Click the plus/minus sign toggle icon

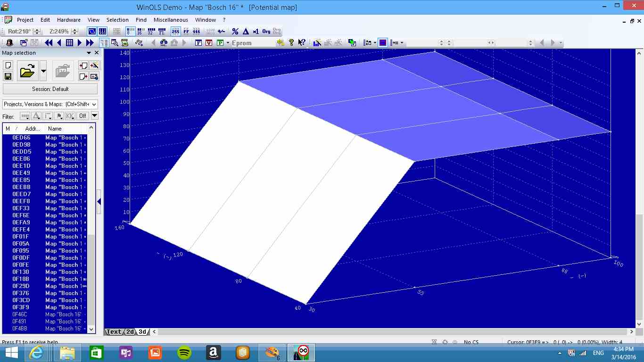(x=221, y=32)
